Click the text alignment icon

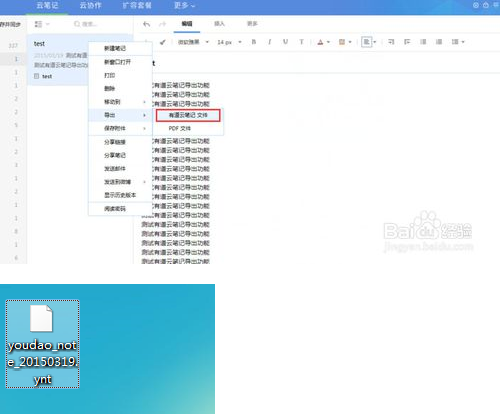(366, 42)
